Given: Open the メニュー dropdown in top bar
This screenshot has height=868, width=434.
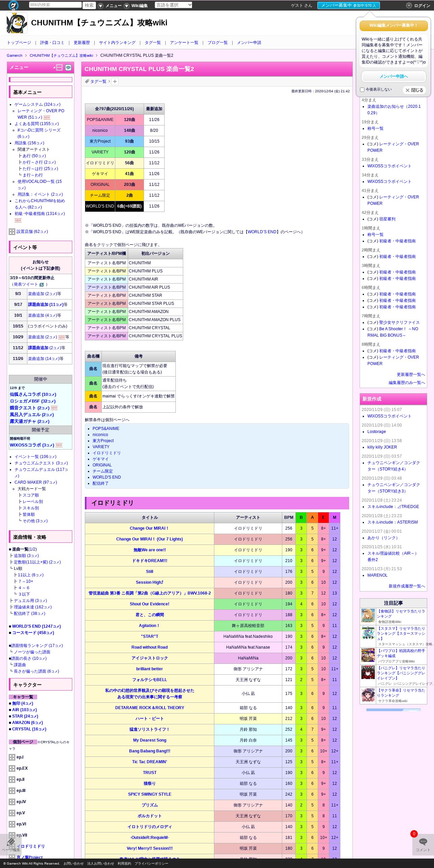Looking at the screenshot, I should tap(110, 6).
